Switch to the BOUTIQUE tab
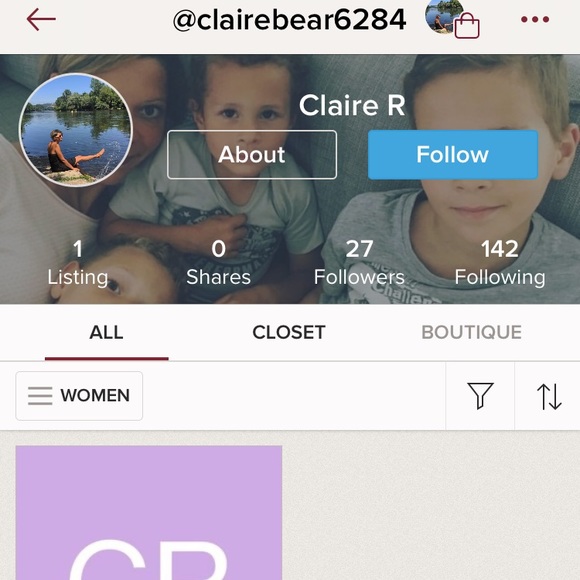 tap(472, 332)
